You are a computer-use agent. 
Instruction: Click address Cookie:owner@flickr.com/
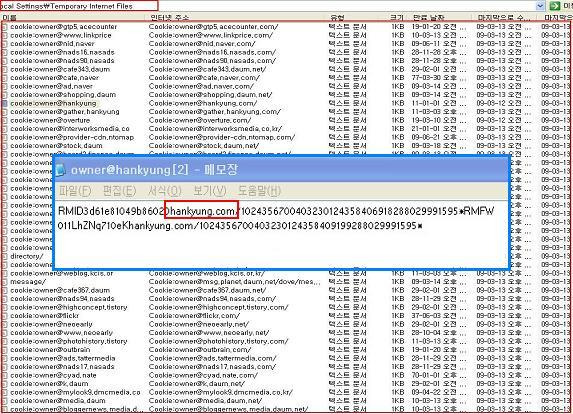pos(194,316)
